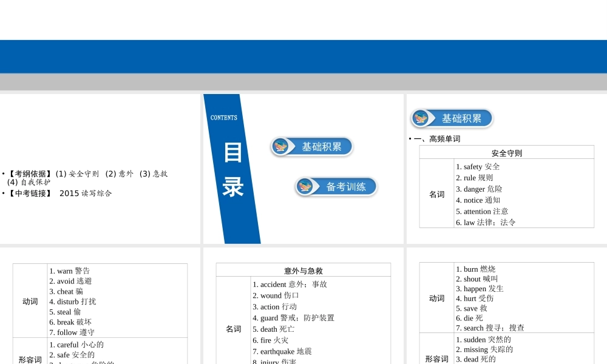Click the 备考训练 button on the contents slide
Image resolution: width=607 pixels, height=364 pixels.
click(336, 186)
